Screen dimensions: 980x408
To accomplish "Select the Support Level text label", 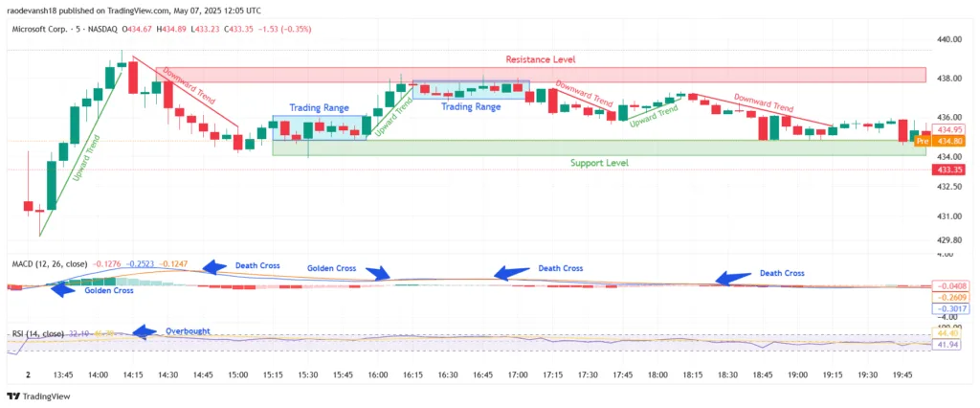I will 599,163.
